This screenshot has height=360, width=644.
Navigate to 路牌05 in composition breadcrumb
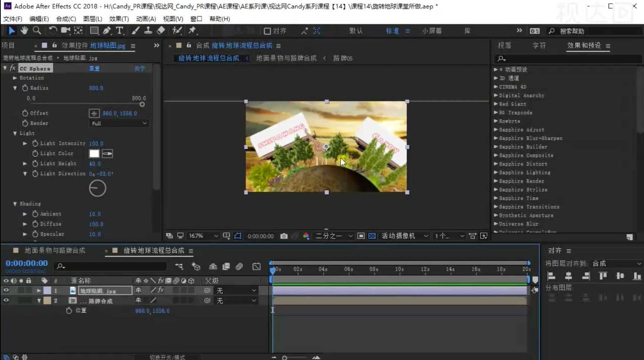(342, 58)
